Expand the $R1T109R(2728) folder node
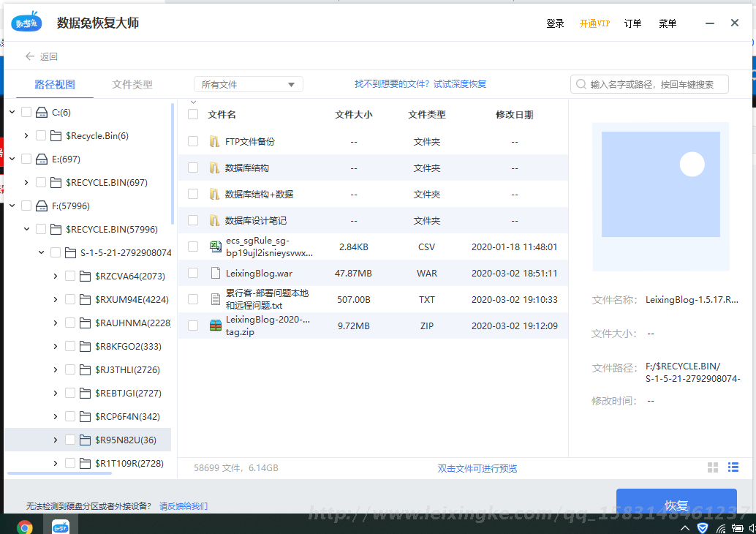This screenshot has width=756, height=534. coord(56,463)
